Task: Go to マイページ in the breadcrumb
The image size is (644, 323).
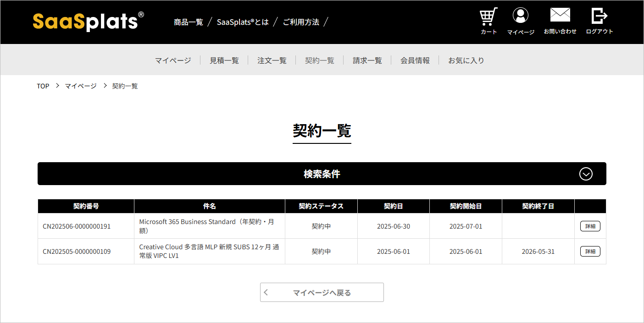Action: pyautogui.click(x=81, y=86)
